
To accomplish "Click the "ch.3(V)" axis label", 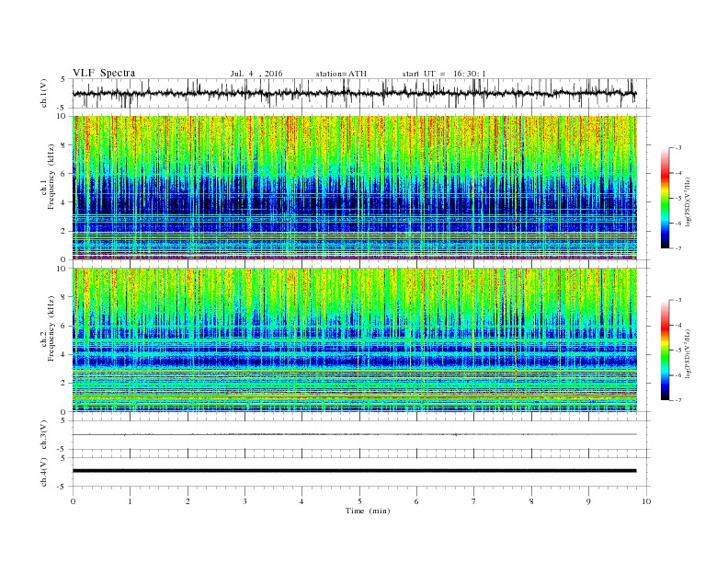I will click(44, 435).
